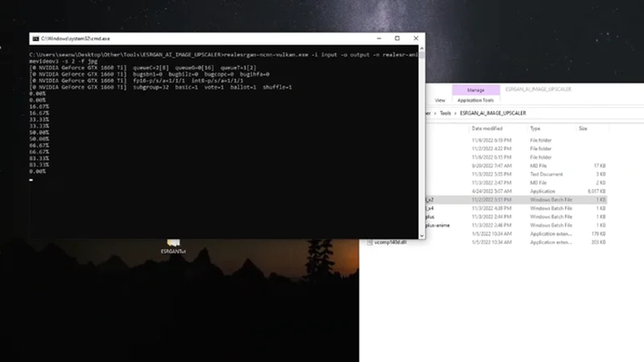Sort files by Size column

coord(583,129)
